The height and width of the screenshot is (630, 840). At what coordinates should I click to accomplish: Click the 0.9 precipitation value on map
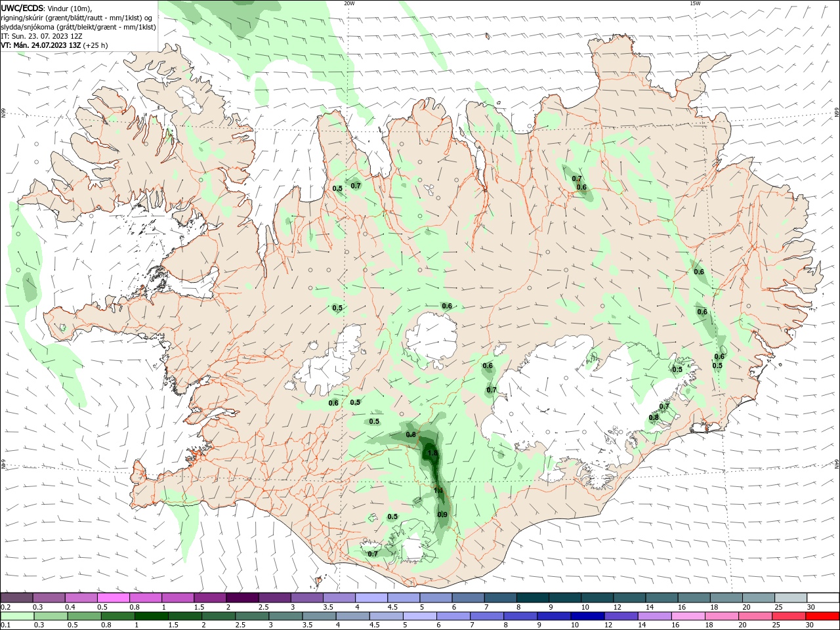pyautogui.click(x=442, y=514)
